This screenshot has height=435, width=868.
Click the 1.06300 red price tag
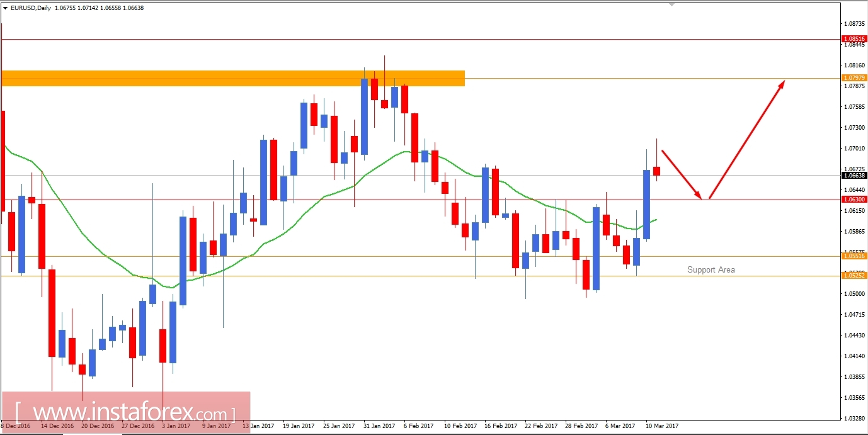coord(854,199)
